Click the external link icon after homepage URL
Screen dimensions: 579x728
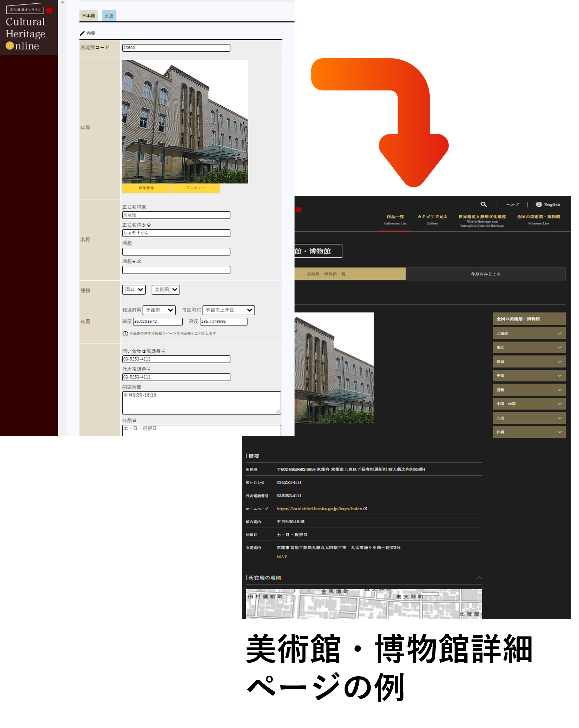tap(365, 509)
